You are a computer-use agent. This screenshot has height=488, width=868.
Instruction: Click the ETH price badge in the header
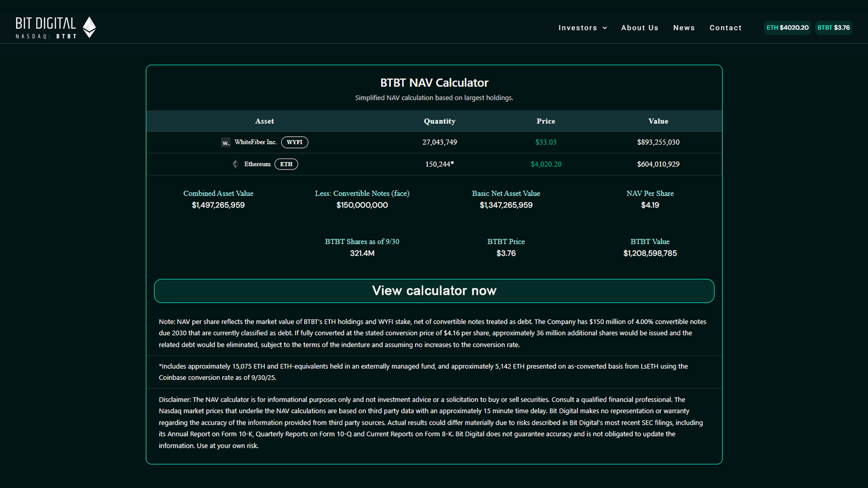click(x=787, y=28)
